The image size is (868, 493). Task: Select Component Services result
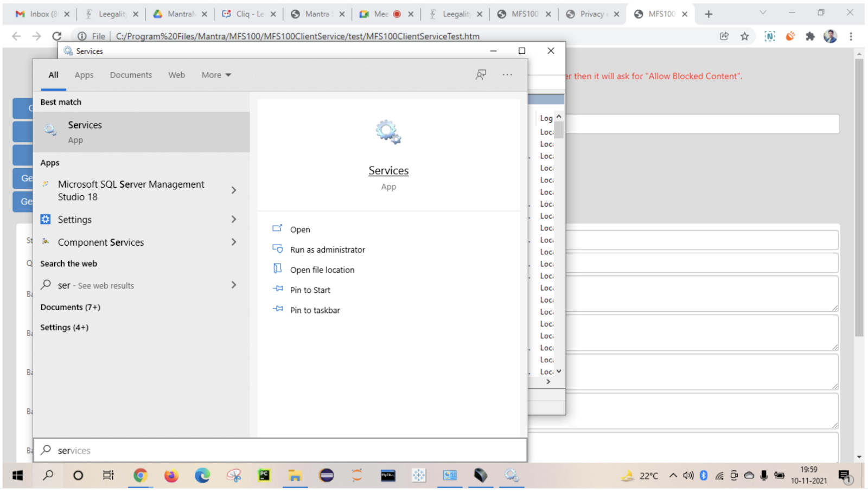click(101, 242)
